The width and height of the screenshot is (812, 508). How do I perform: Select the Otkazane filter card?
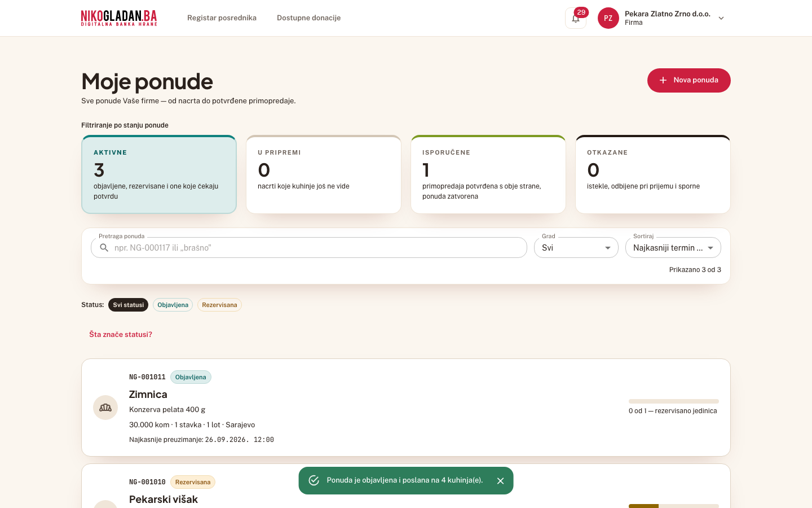coord(653,174)
